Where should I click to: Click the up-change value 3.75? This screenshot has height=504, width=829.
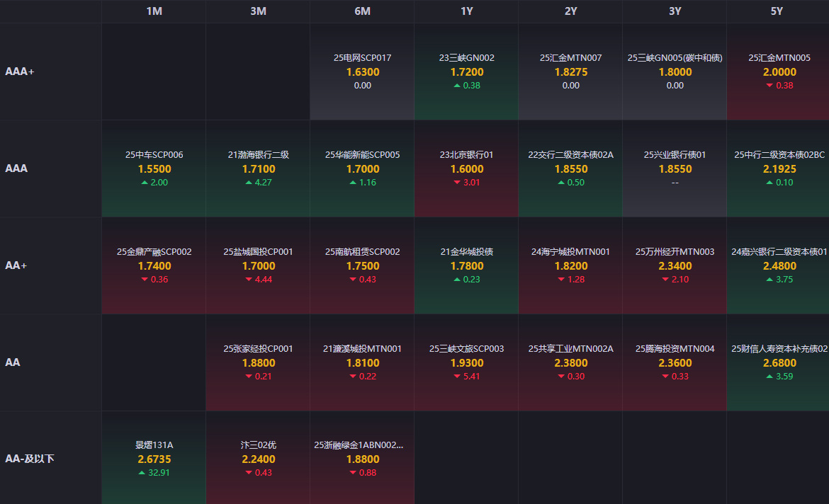pos(784,280)
